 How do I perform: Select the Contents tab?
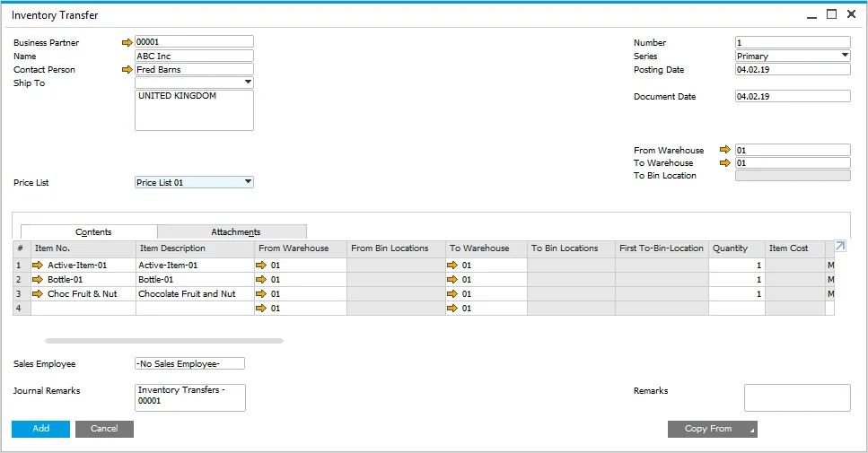(93, 231)
